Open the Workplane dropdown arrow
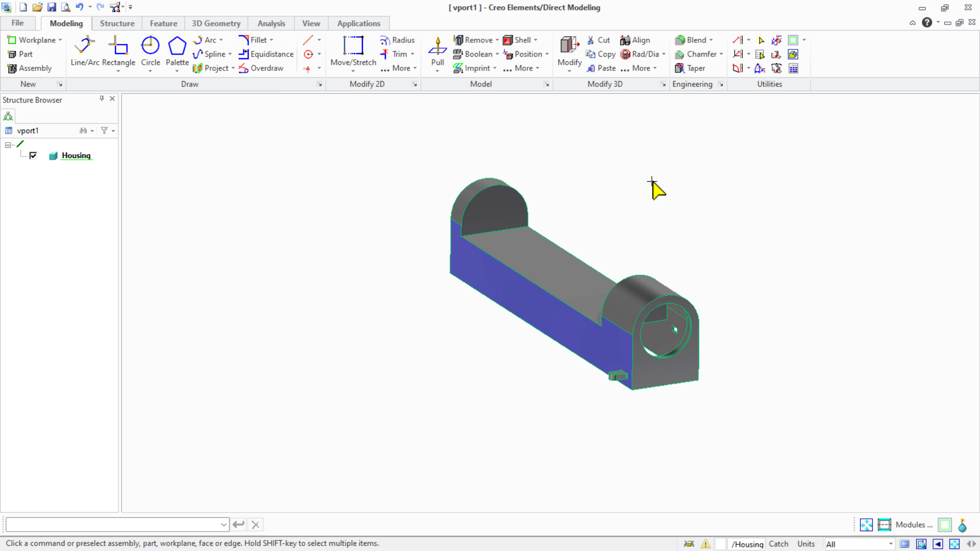The width and height of the screenshot is (980, 551). [60, 40]
